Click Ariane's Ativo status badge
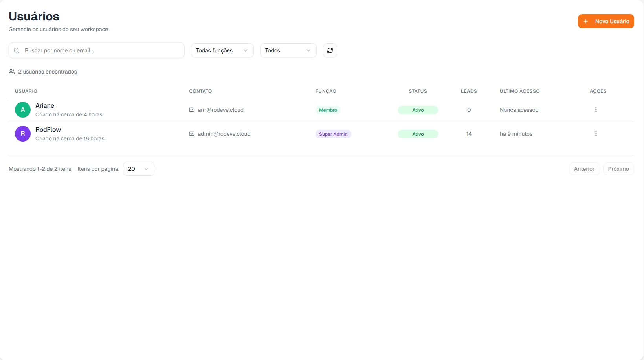 click(x=418, y=110)
